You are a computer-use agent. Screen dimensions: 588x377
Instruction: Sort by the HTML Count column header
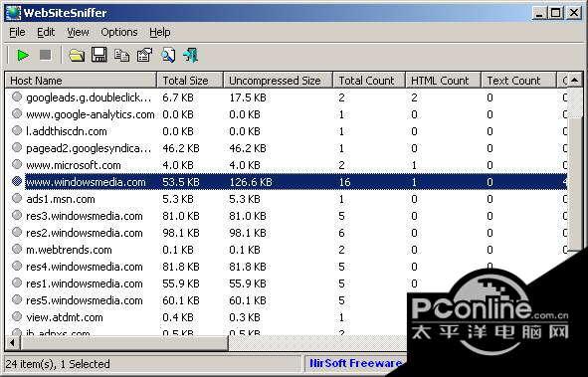(443, 81)
